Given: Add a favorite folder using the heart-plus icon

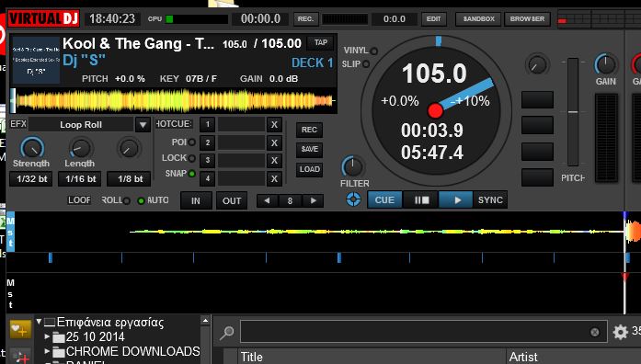Looking at the screenshot, I should click(20, 329).
